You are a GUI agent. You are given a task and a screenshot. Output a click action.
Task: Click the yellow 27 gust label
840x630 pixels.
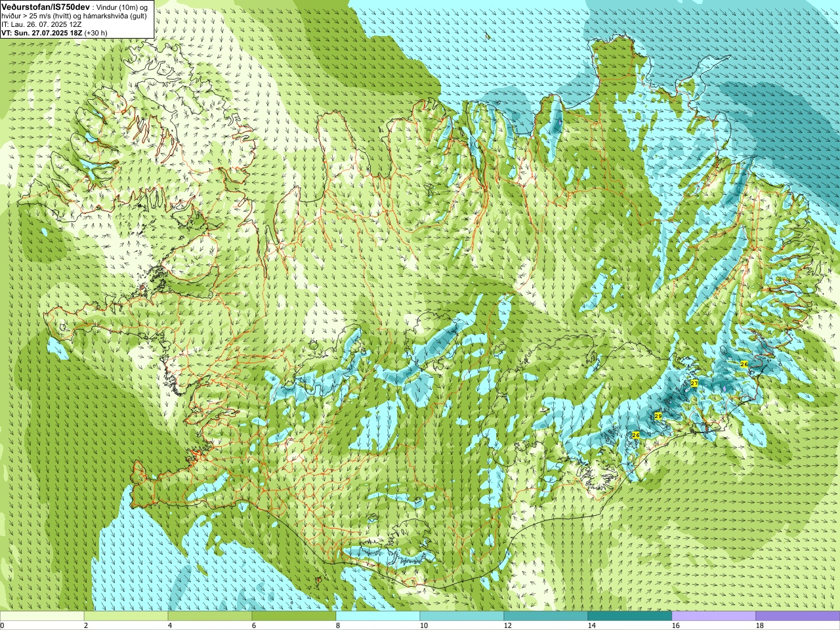pyautogui.click(x=694, y=383)
